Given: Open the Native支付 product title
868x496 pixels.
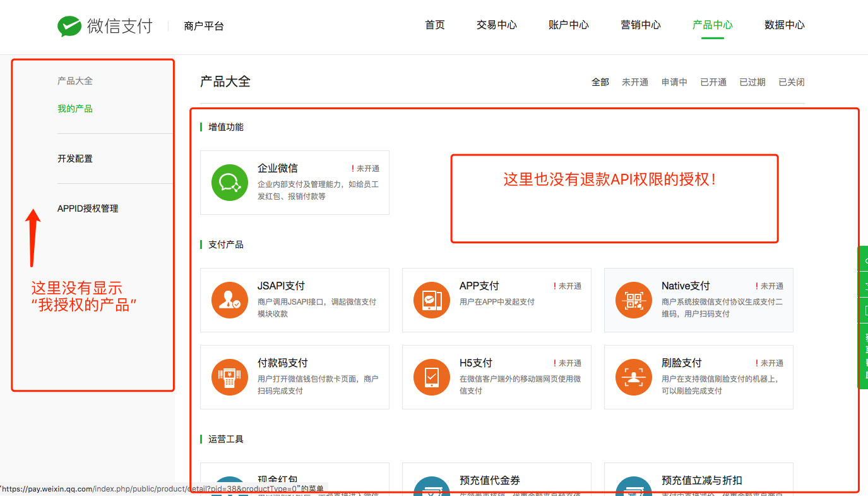Looking at the screenshot, I should click(x=686, y=286).
